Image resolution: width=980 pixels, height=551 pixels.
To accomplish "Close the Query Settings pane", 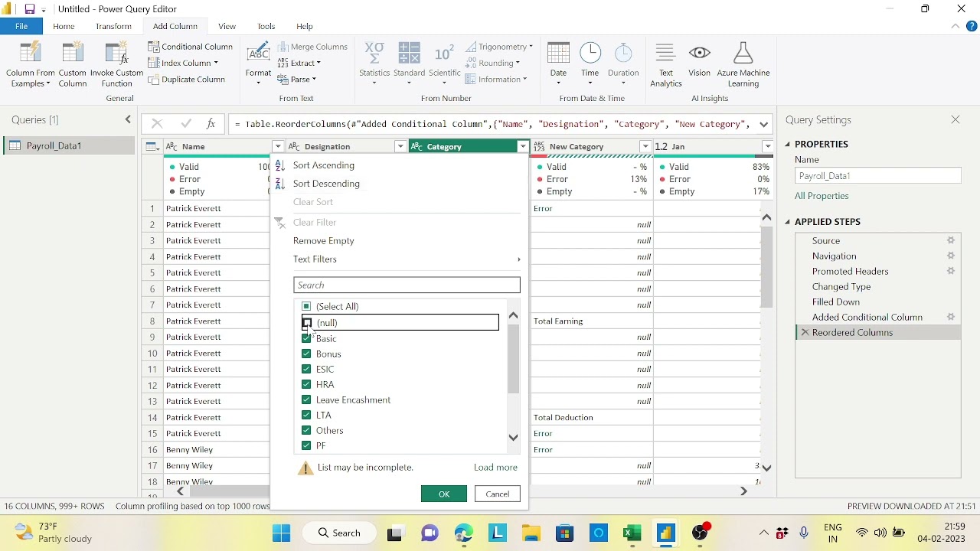I will tap(955, 120).
